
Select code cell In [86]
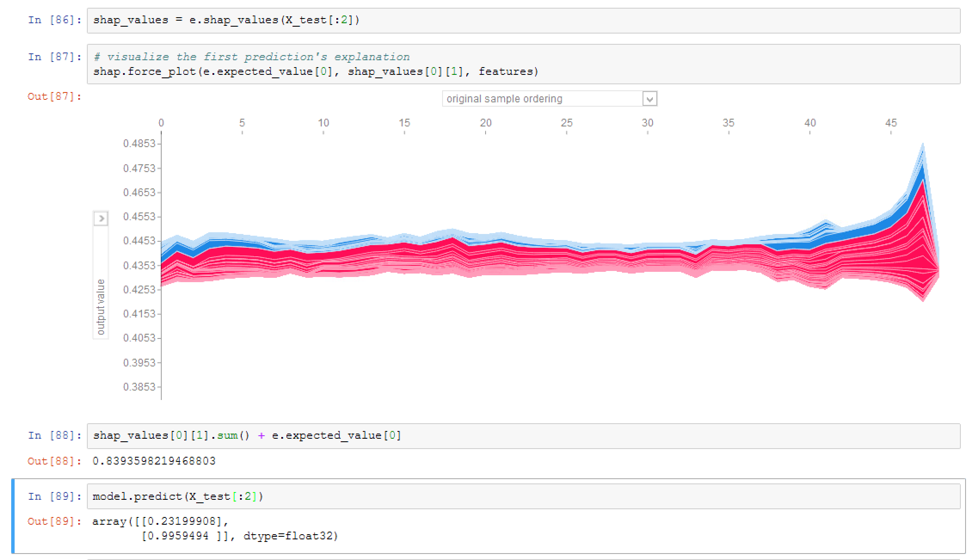[523, 20]
